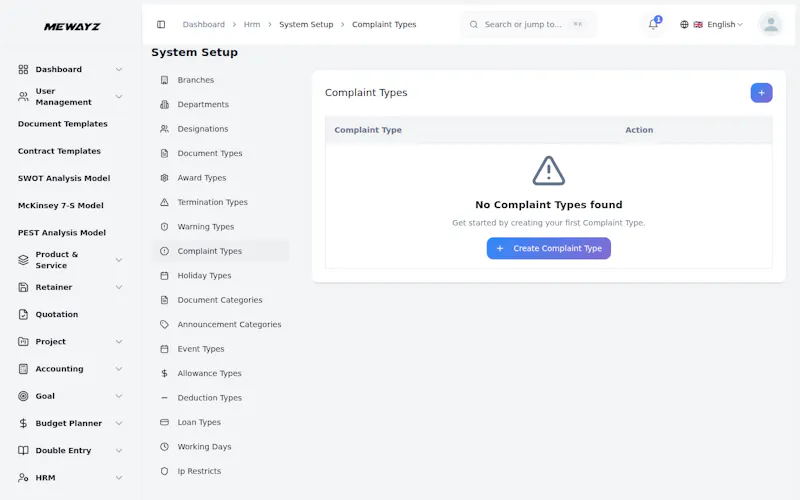Click the globe language icon
Viewport: 800px width, 500px height.
[x=684, y=24]
